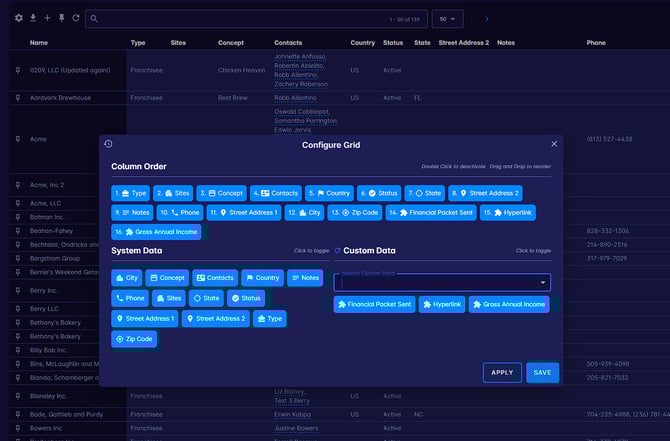The image size is (670, 441).
Task: Toggle Hyperlink chip under Custom Data
Action: [442, 304]
